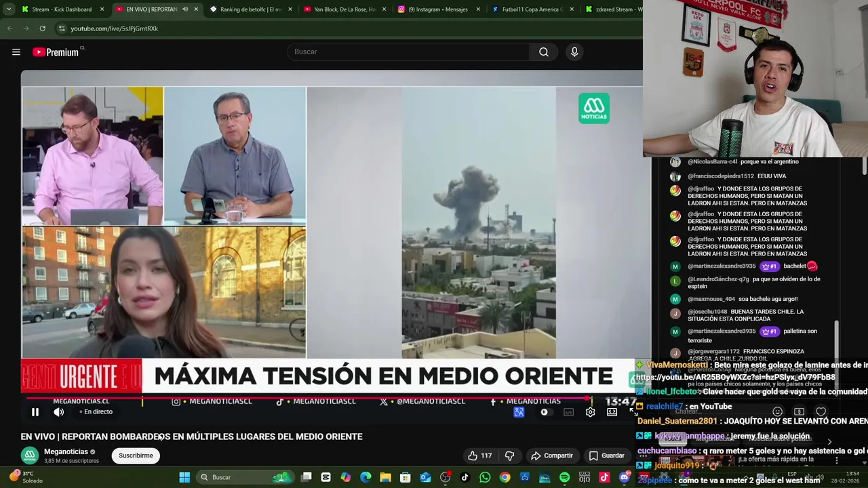Open WhatsApp from taskbar
868x488 pixels.
tap(485, 477)
